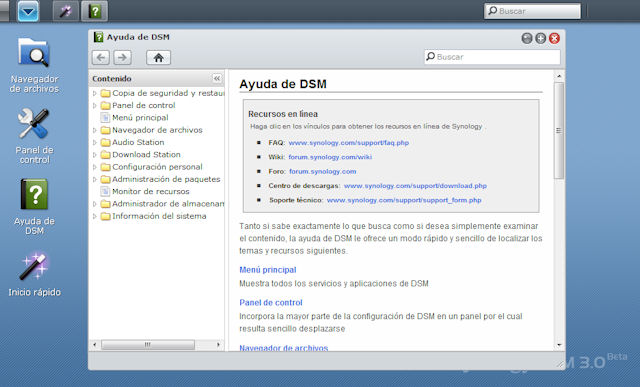This screenshot has height=387, width=640.
Task: Select Administración de paquetes tree label
Action: [166, 179]
